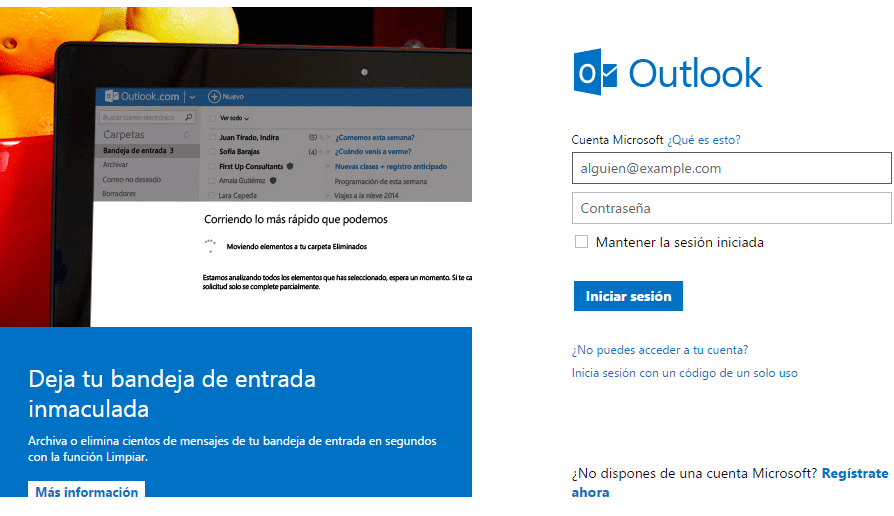Click Inicia sesión con un código link
Viewport: 894px width, 516px height.
click(684, 373)
